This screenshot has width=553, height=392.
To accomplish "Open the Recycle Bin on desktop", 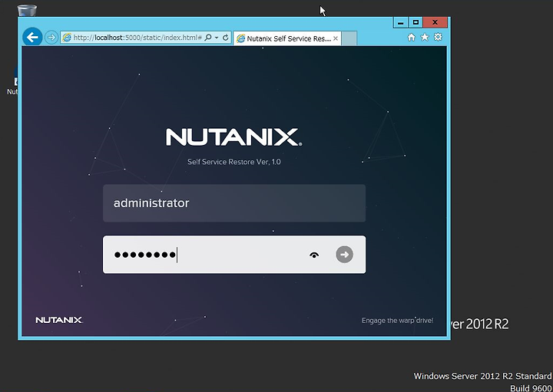I will pyautogui.click(x=27, y=11).
